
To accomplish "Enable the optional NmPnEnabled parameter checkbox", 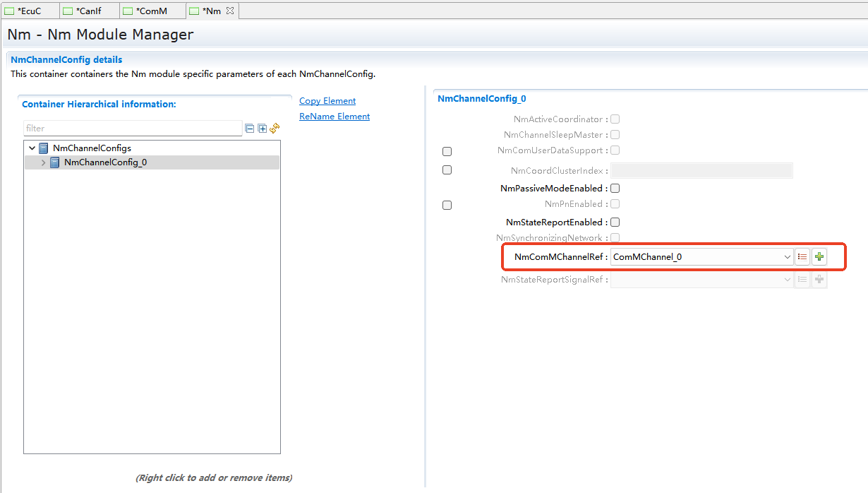I will tap(447, 205).
